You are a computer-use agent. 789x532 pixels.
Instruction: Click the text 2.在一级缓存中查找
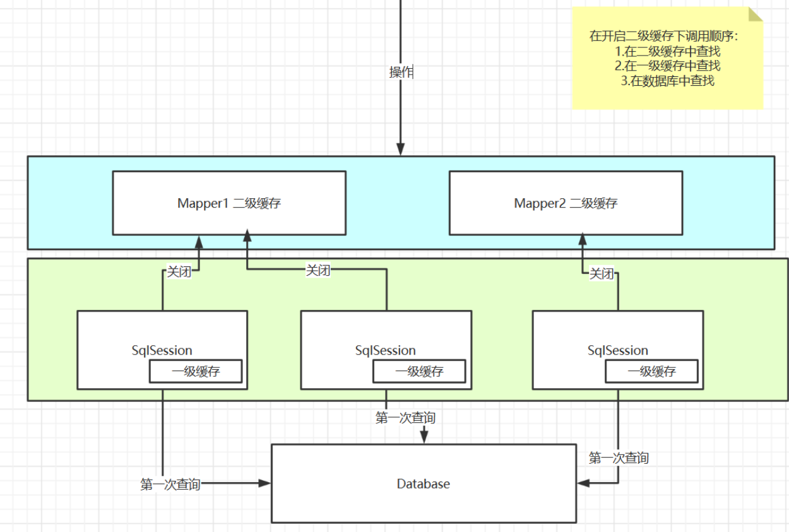668,66
